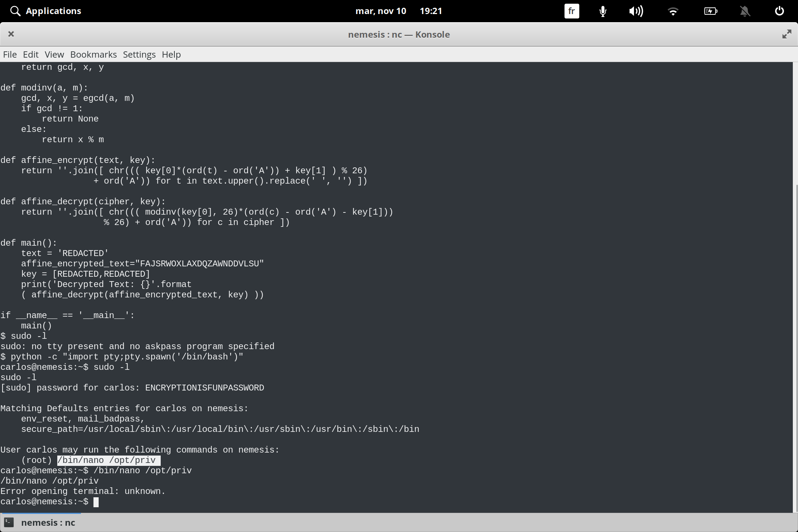Screen dimensions: 798x532
Task: Click the terminal cursor at the prompt
Action: tap(96, 502)
